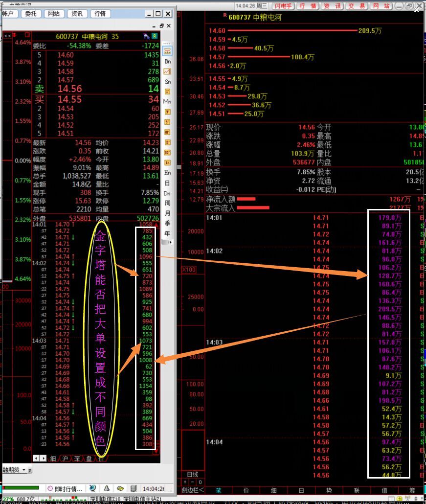This screenshot has height=504, width=426.
Task: Click the globe network icon in status bar
Action: [92, 488]
